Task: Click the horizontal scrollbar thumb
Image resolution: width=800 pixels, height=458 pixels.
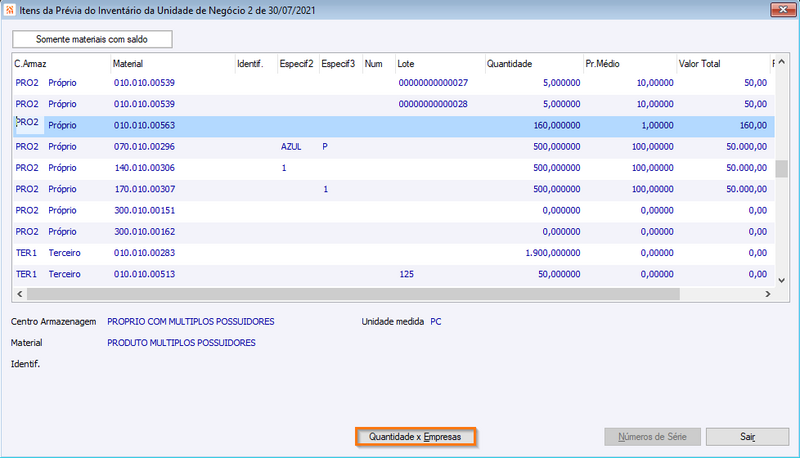Action: click(x=353, y=294)
